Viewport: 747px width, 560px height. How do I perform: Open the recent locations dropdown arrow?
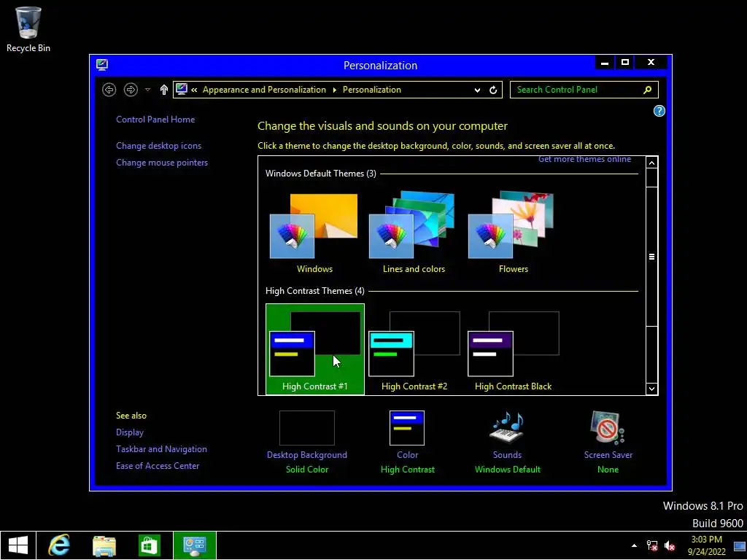pos(147,90)
